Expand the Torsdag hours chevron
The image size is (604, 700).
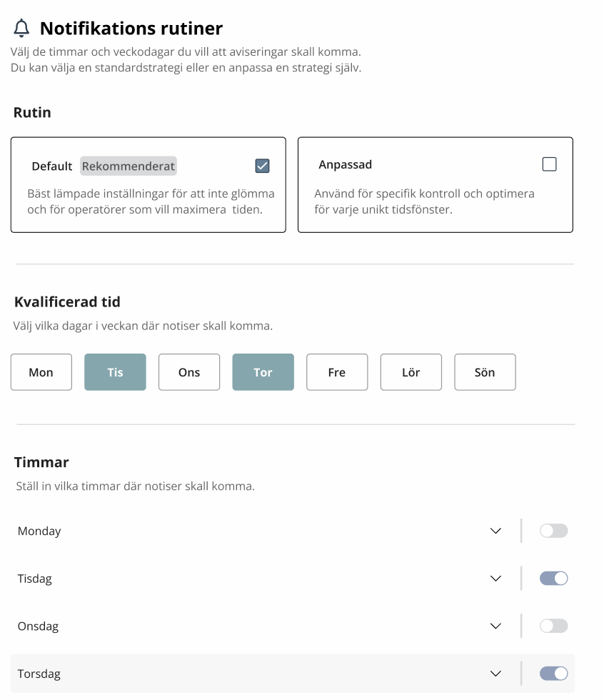coord(496,674)
